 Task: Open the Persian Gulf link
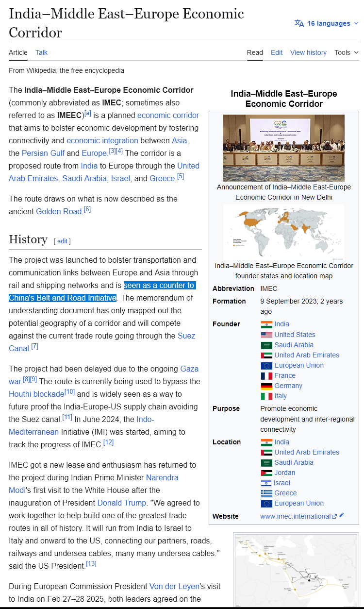click(x=43, y=153)
